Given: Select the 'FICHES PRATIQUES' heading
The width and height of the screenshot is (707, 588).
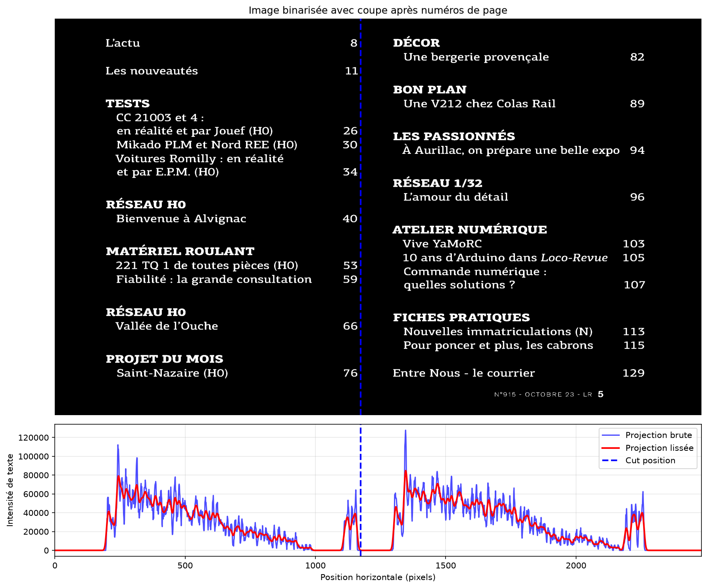Looking at the screenshot, I should coord(461,318).
